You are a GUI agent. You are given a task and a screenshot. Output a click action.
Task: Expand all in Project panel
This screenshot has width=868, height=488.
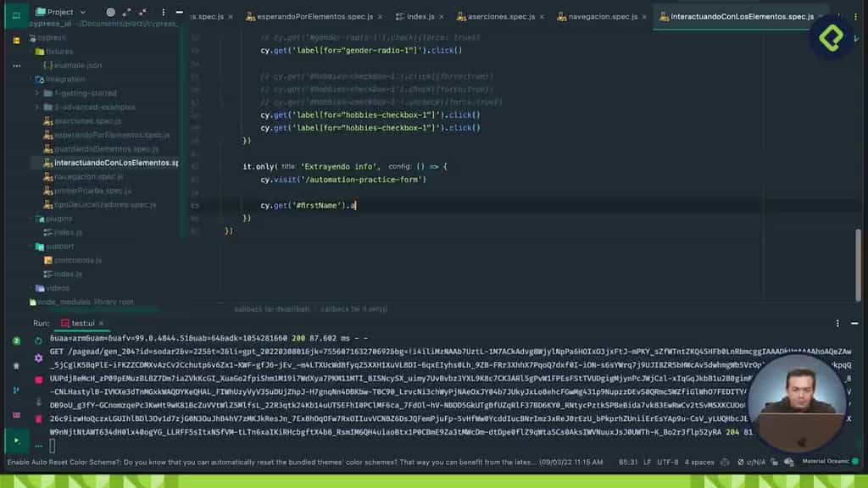click(x=127, y=12)
